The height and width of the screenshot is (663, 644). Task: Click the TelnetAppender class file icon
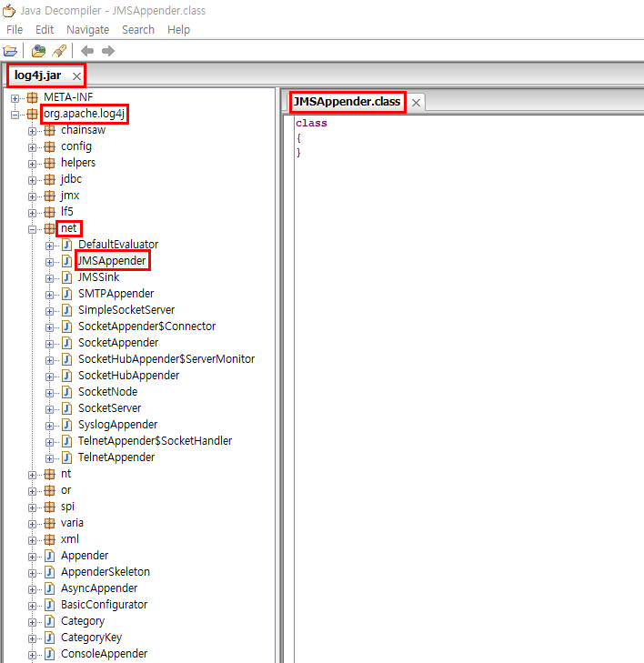click(x=66, y=457)
